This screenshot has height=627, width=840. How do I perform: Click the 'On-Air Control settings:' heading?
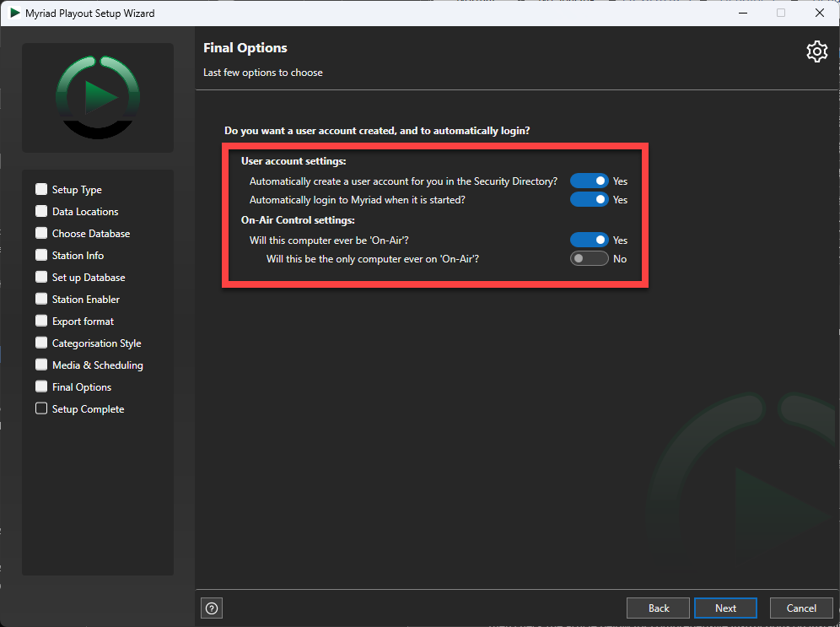pos(298,220)
